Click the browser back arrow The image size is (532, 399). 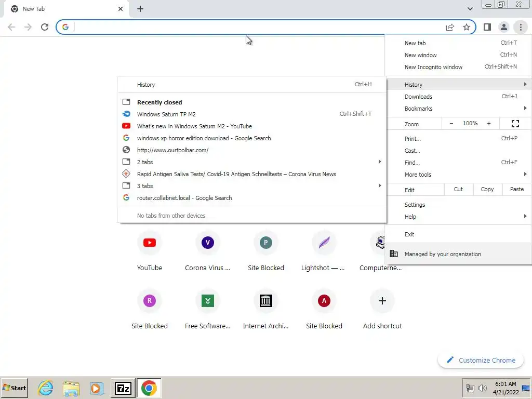11,27
